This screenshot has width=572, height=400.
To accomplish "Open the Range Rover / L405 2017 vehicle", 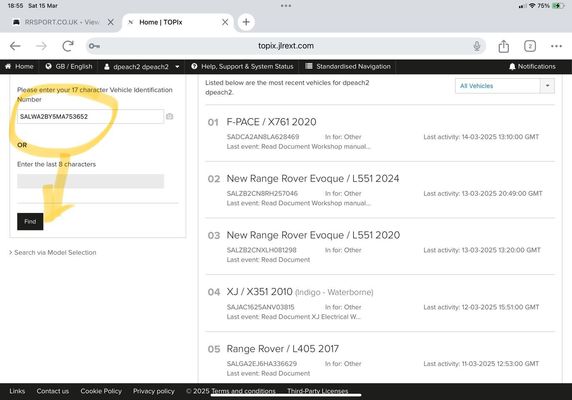I will point(283,349).
